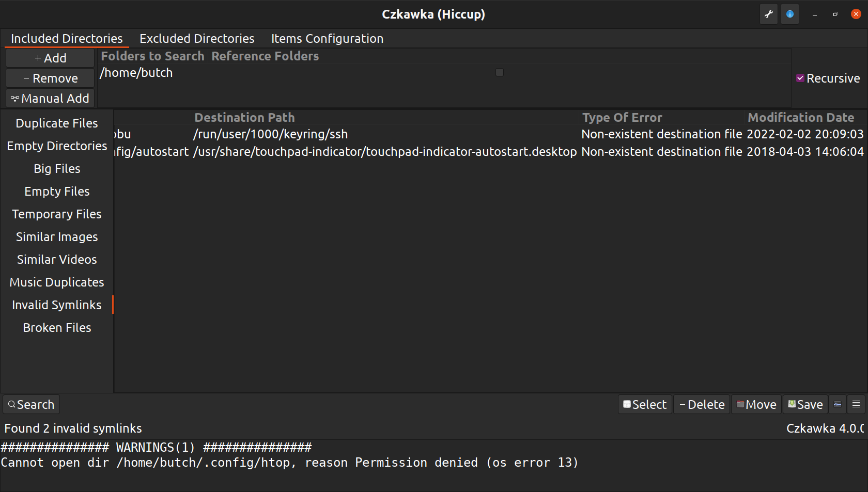The height and width of the screenshot is (492, 868).
Task: Select Similar Images scan mode
Action: click(x=56, y=236)
